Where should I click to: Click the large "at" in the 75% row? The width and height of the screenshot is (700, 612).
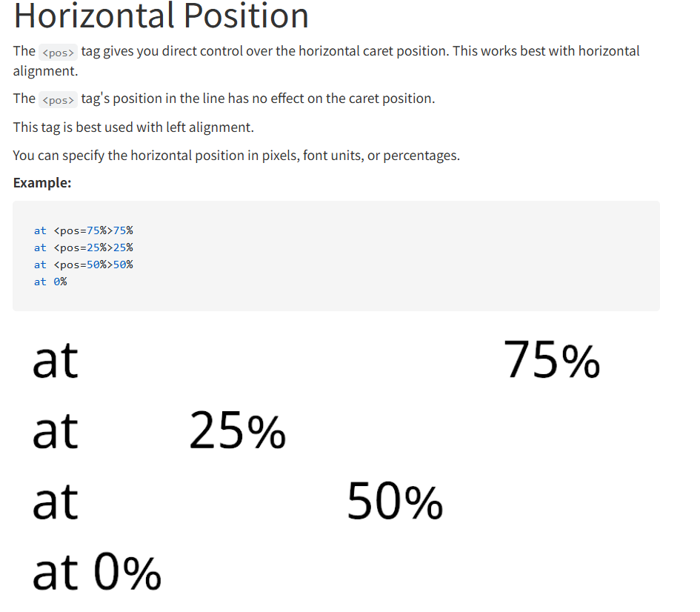point(56,361)
